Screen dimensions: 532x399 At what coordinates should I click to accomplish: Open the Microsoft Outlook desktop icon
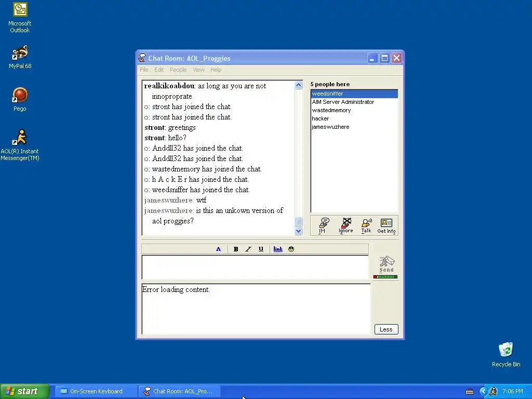tap(20, 17)
